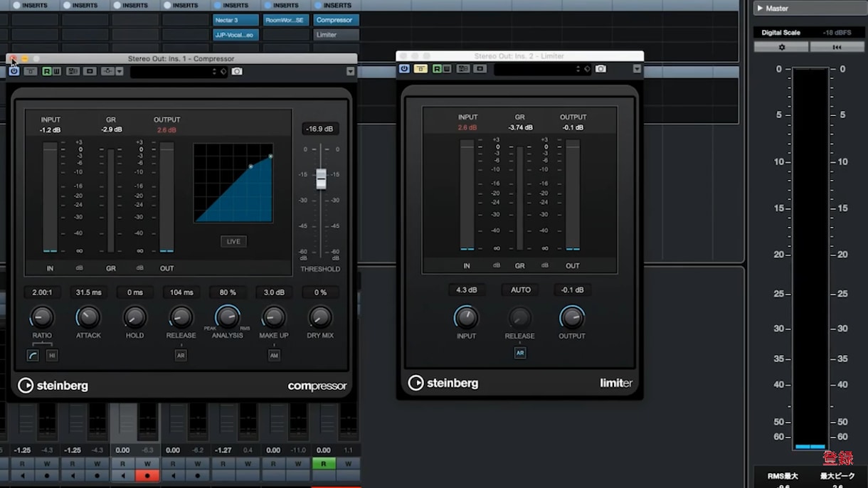Screen dimensions: 868x488
Task: Collapse the Master meter section
Action: [760, 9]
